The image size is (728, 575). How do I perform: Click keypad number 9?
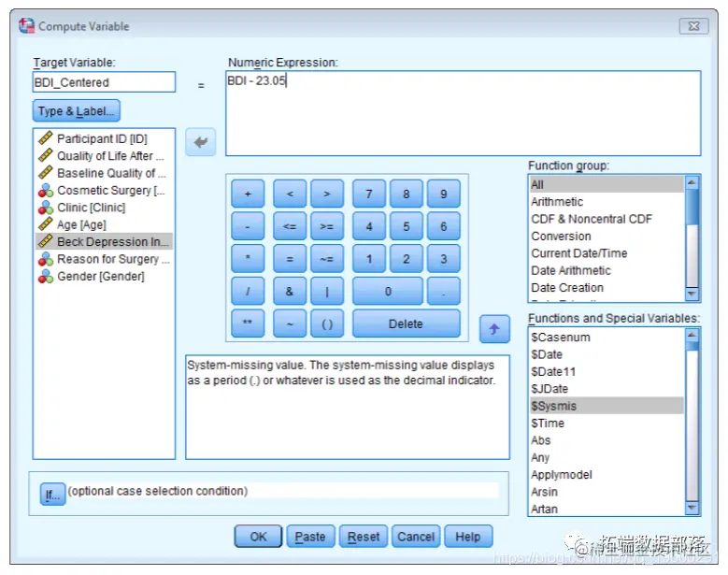pos(443,194)
